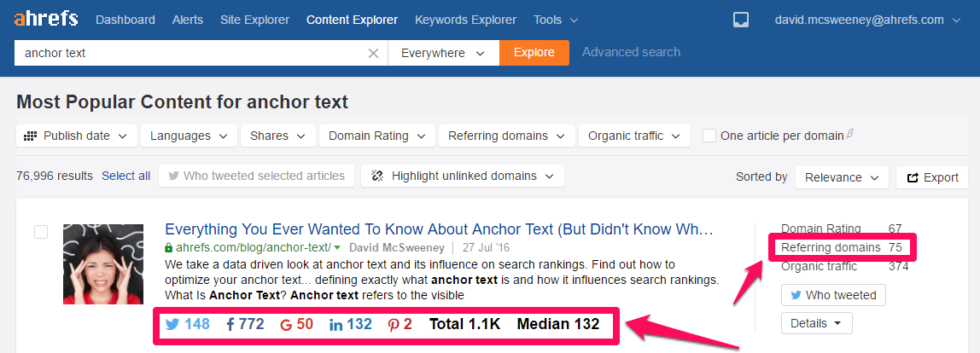Clear the anchor text search field
The width and height of the screenshot is (980, 353).
click(373, 53)
